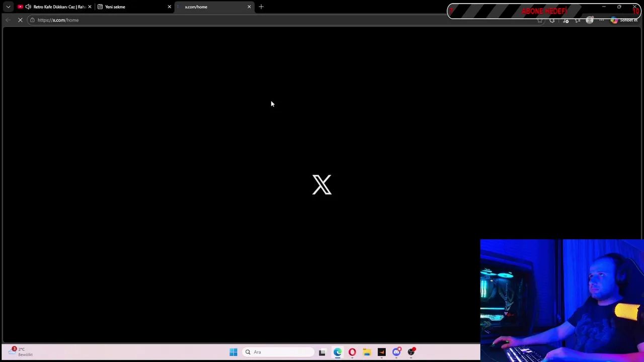Viewport: 644px width, 362px height.
Task: Open the black app icon next to File Explorer
Action: [x=381, y=352]
